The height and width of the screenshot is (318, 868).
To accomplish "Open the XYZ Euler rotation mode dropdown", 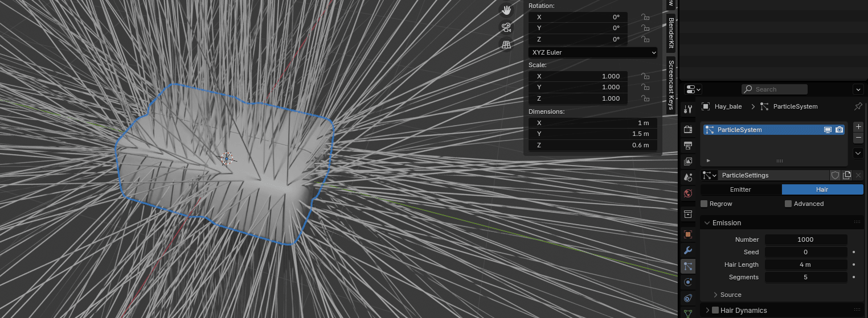I will pos(593,52).
